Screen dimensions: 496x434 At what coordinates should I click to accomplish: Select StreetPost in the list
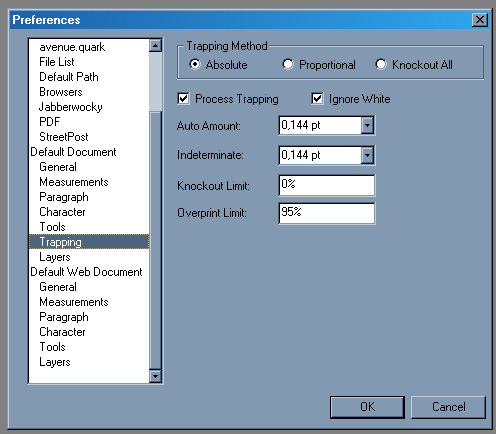point(89,137)
